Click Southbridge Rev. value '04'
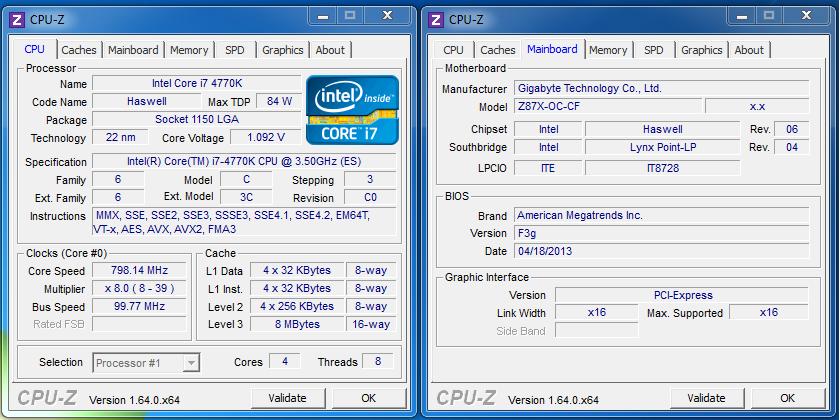839x420 pixels. point(792,147)
